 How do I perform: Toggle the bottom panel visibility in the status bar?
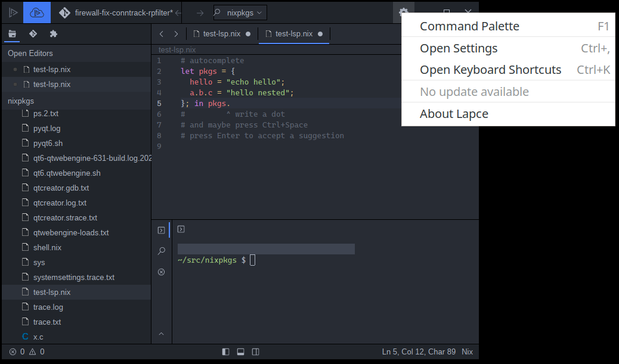(x=240, y=351)
